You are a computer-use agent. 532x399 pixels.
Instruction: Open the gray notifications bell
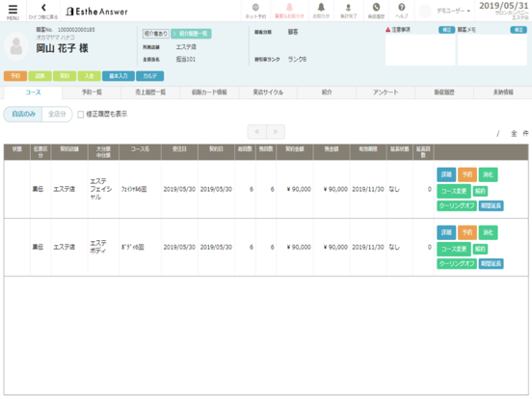321,7
